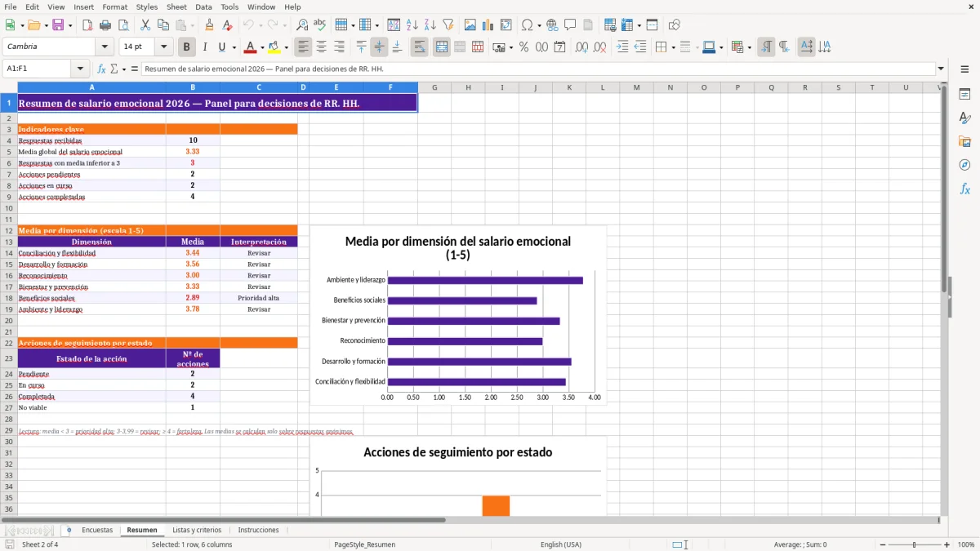
Task: Toggle Bold formatting
Action: [187, 47]
